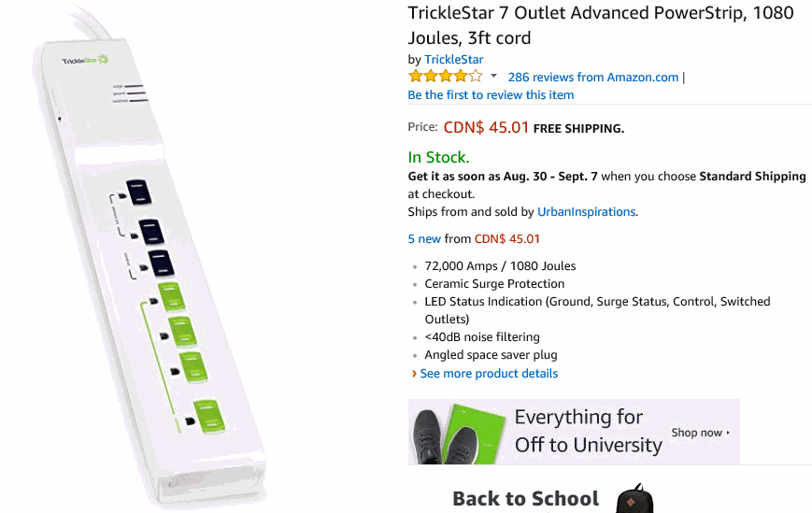Open the TrickleStar brand link below title
The image size is (812, 513).
tap(453, 60)
